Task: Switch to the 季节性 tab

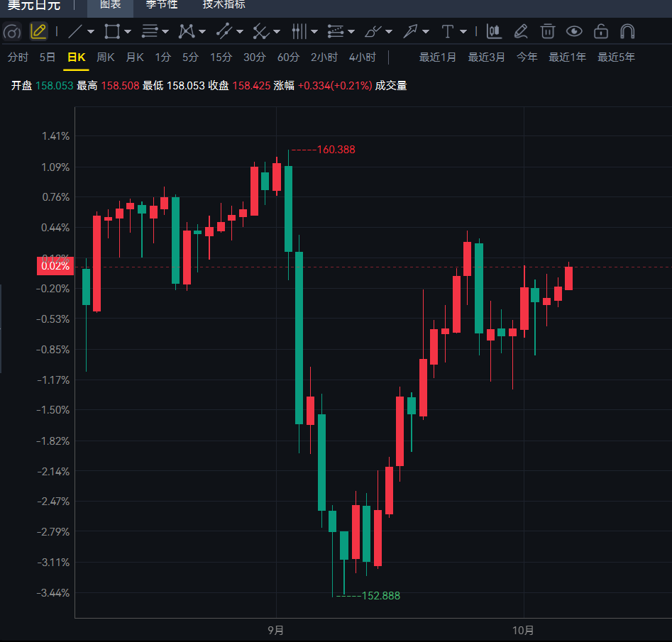Action: (162, 5)
